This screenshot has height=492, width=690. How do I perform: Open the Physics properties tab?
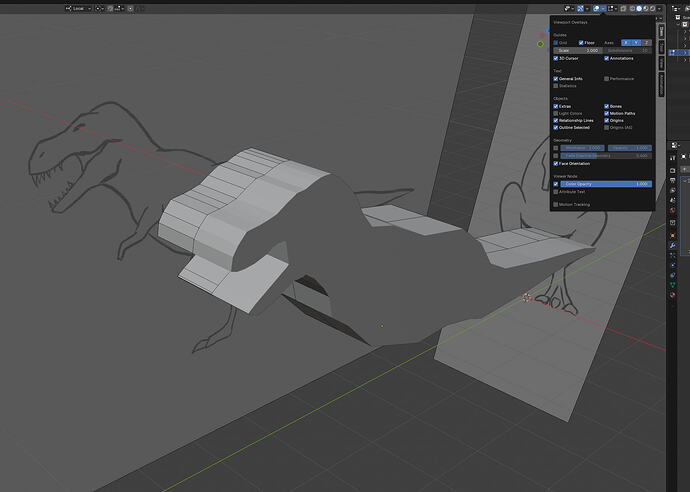pos(672,265)
